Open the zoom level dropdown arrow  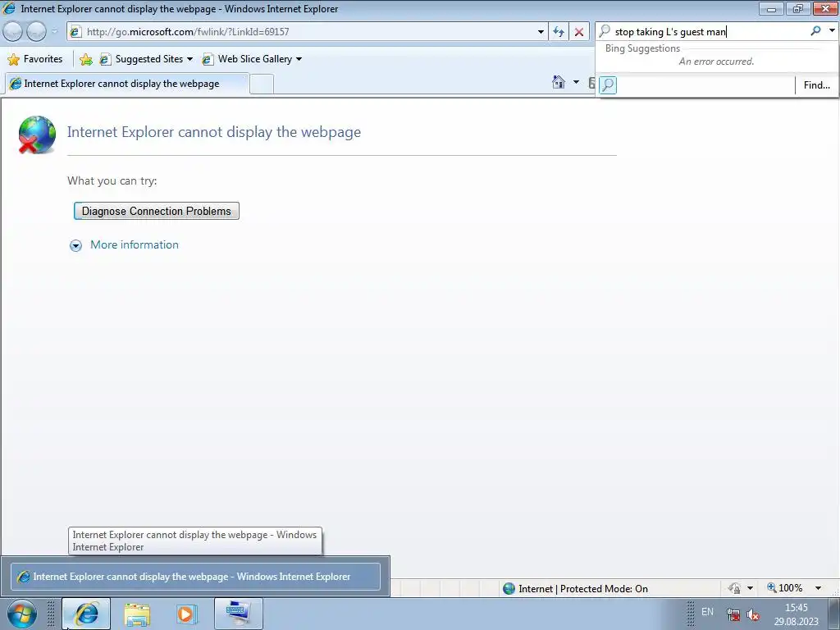pos(818,588)
